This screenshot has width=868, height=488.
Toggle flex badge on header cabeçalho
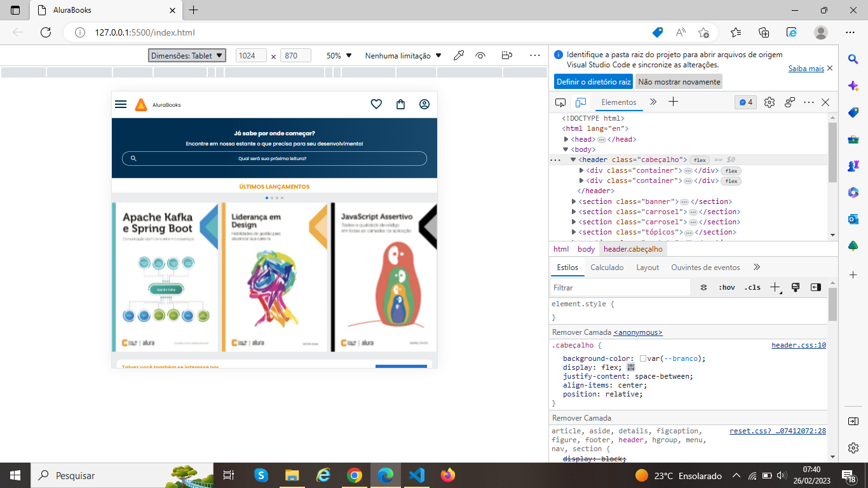tap(700, 160)
